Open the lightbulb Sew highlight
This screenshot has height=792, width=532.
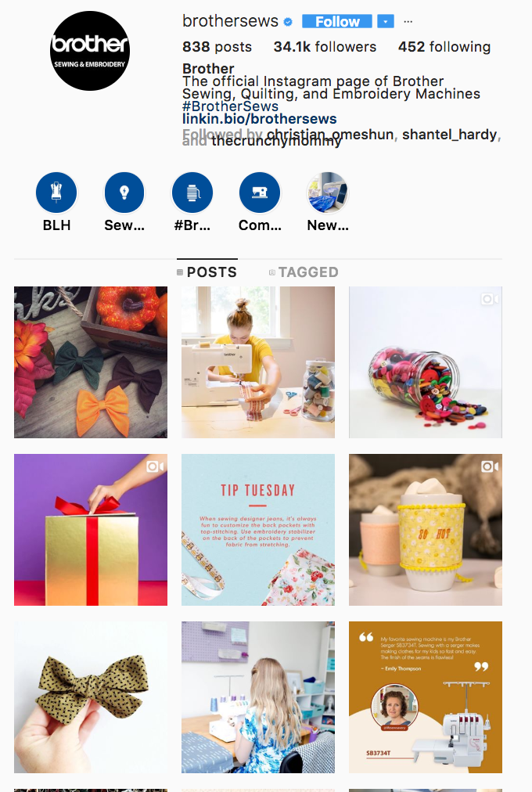pos(124,193)
